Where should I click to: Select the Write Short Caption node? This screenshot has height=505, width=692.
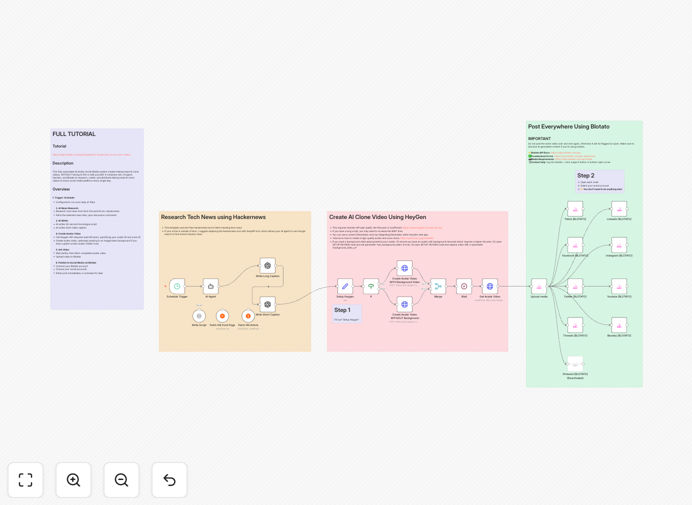pyautogui.click(x=267, y=304)
